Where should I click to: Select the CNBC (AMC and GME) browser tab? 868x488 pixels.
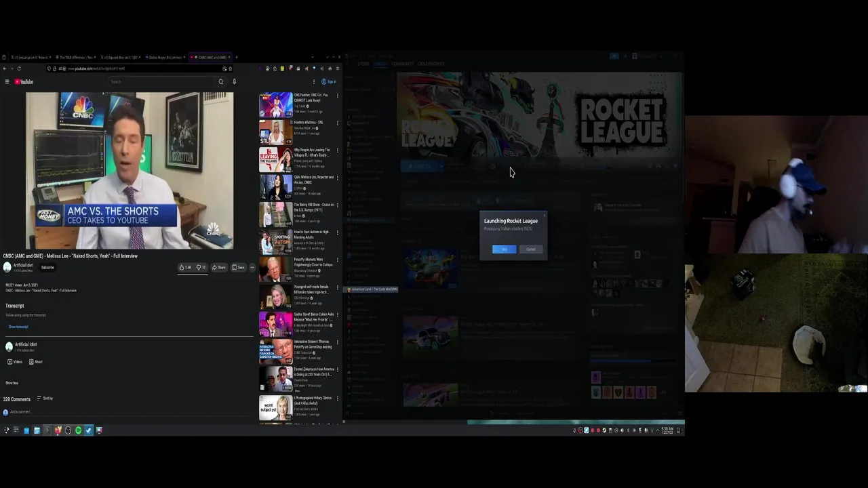coord(210,58)
